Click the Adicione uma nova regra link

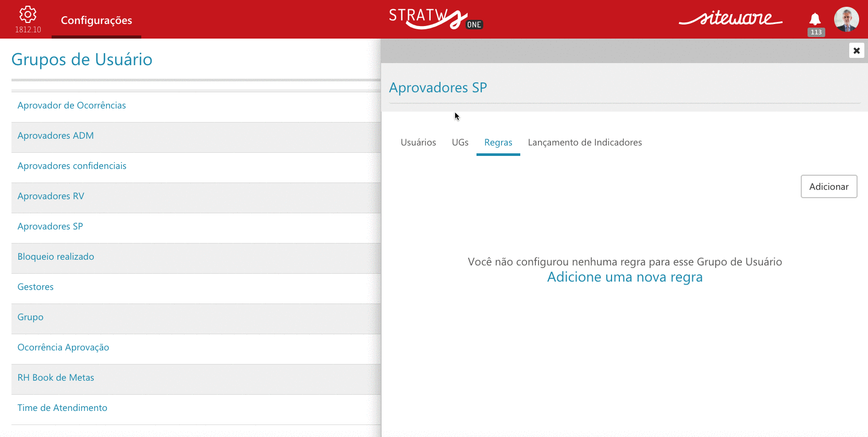coord(625,277)
